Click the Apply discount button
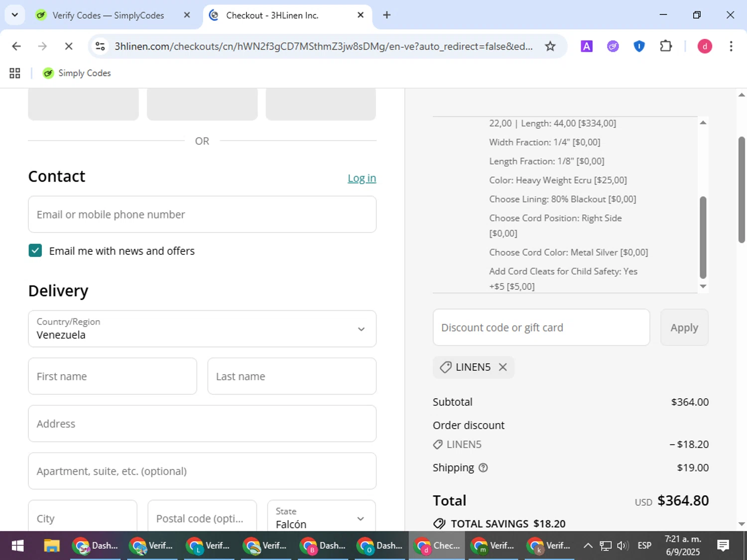Image resolution: width=747 pixels, height=560 pixels. pyautogui.click(x=684, y=328)
